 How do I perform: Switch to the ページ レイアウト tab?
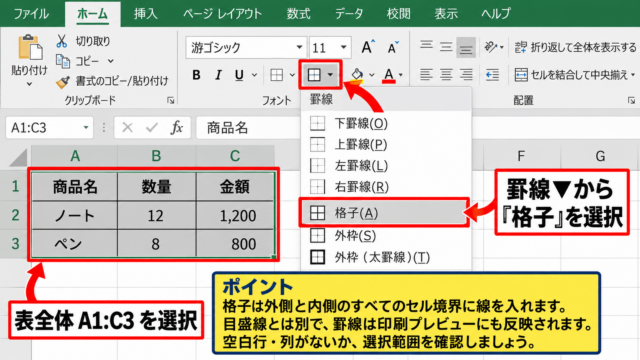click(x=222, y=13)
